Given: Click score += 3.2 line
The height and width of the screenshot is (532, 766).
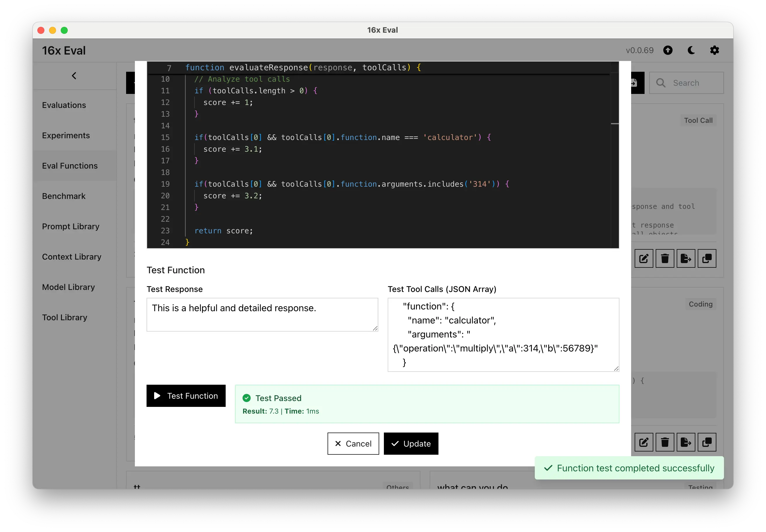Looking at the screenshot, I should 233,196.
